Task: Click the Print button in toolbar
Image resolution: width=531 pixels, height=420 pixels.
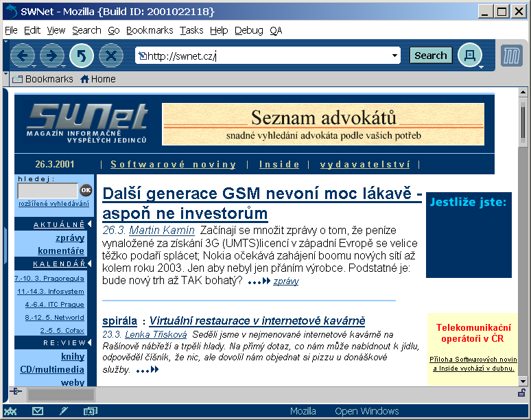Action: 469,55
